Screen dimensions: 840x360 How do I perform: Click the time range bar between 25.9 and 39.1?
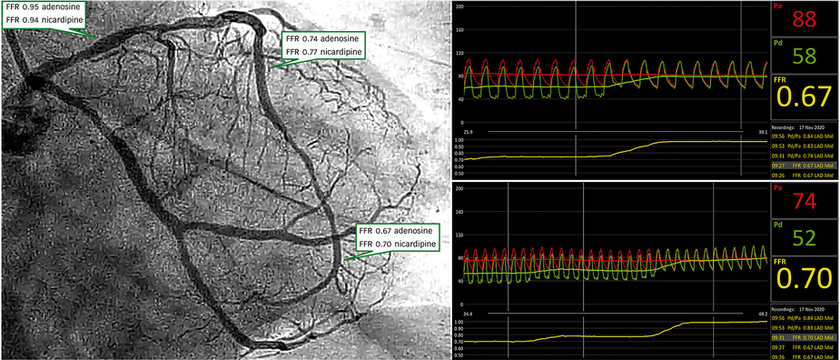pos(615,131)
